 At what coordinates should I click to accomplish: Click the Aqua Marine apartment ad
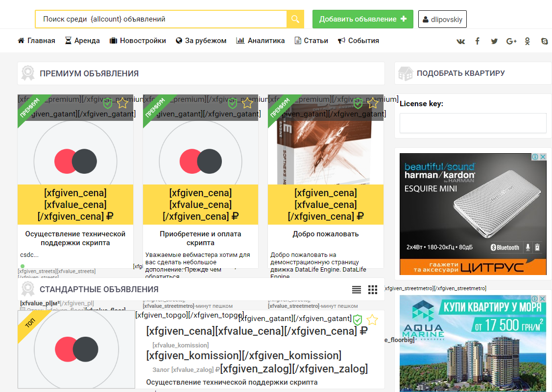tap(473, 344)
